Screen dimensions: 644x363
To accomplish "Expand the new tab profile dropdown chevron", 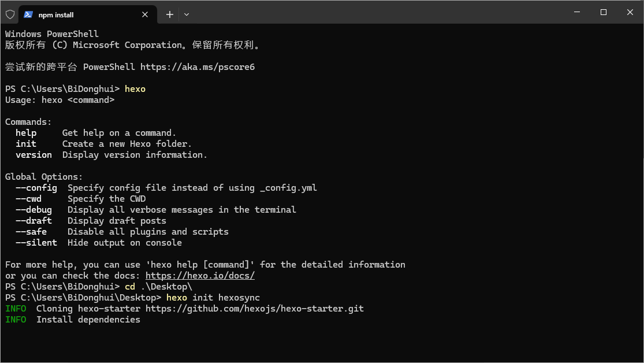I will pos(187,14).
